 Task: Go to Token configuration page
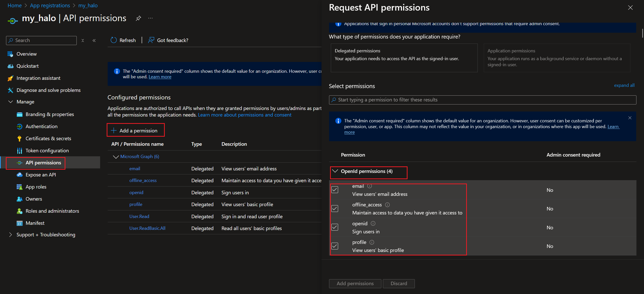(x=47, y=151)
